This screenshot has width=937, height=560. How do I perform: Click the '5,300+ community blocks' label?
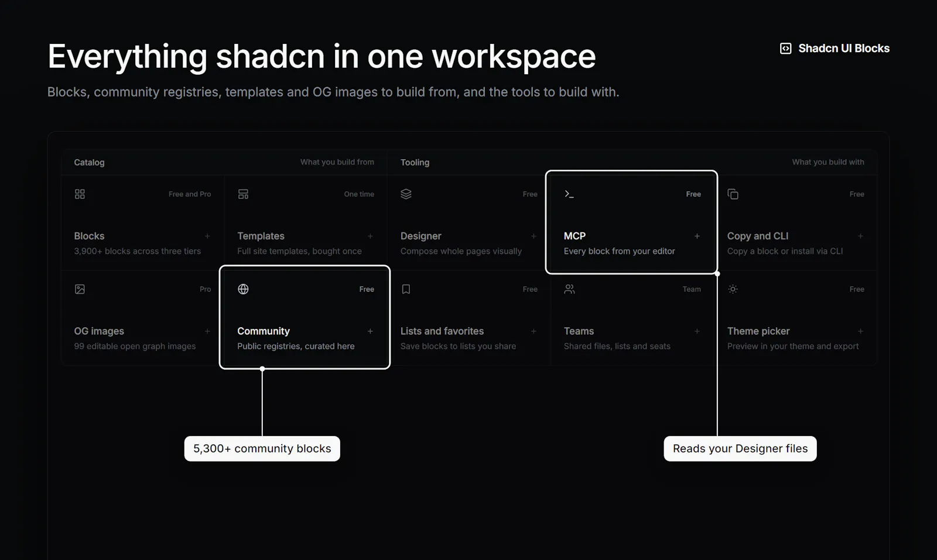[x=262, y=449]
